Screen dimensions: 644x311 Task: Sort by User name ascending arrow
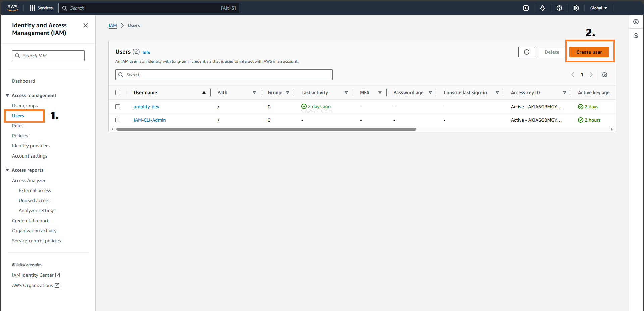204,92
